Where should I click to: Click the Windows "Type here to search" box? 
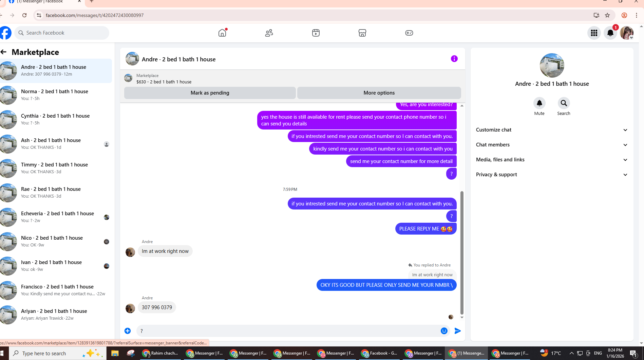pyautogui.click(x=58, y=353)
